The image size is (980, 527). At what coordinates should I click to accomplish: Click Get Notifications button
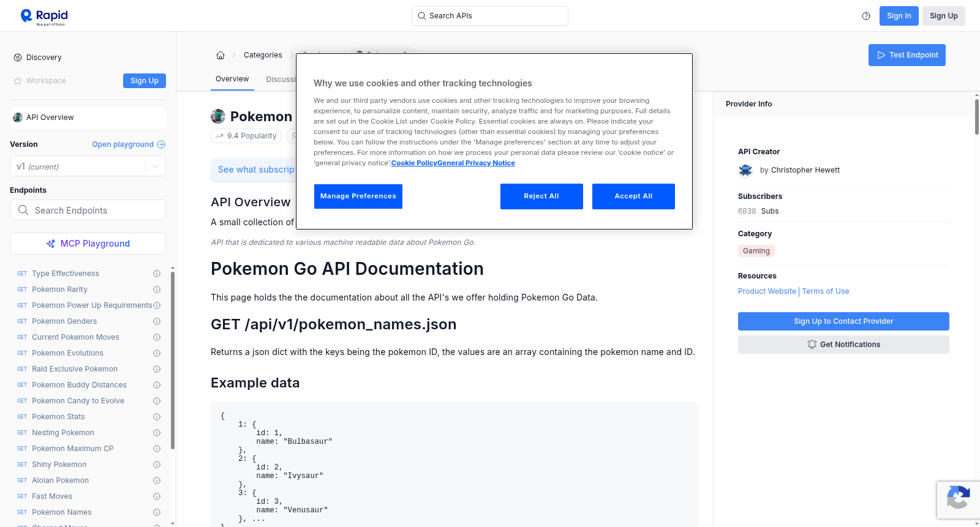843,345
